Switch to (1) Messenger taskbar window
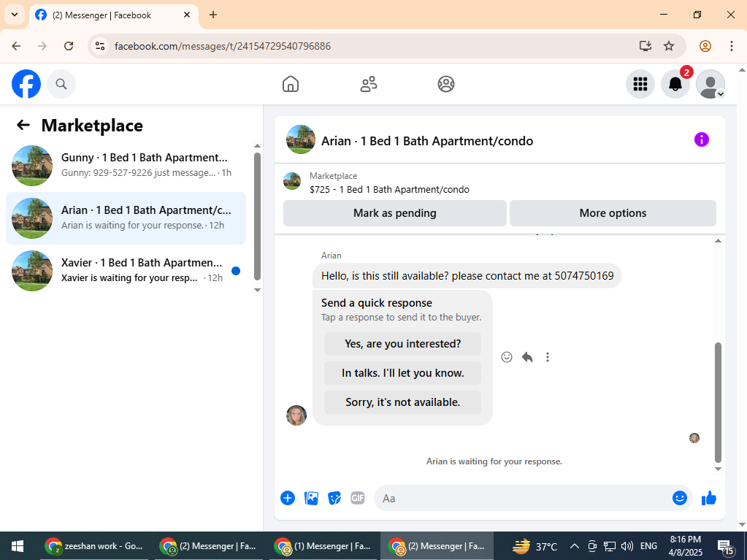 point(324,545)
